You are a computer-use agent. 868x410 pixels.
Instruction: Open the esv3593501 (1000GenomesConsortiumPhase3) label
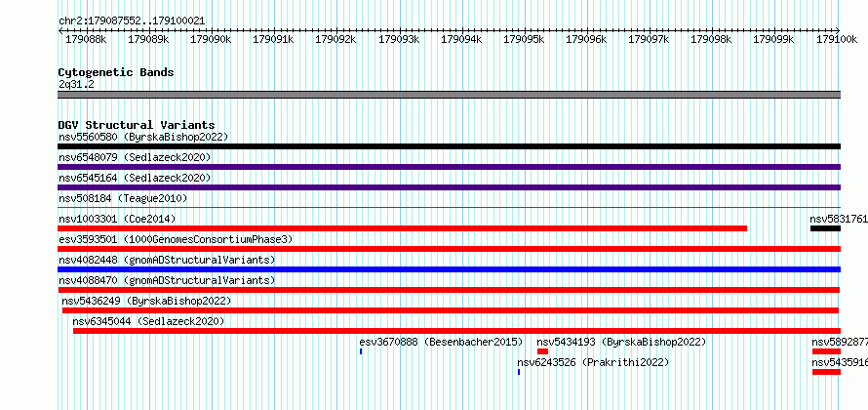(x=176, y=239)
